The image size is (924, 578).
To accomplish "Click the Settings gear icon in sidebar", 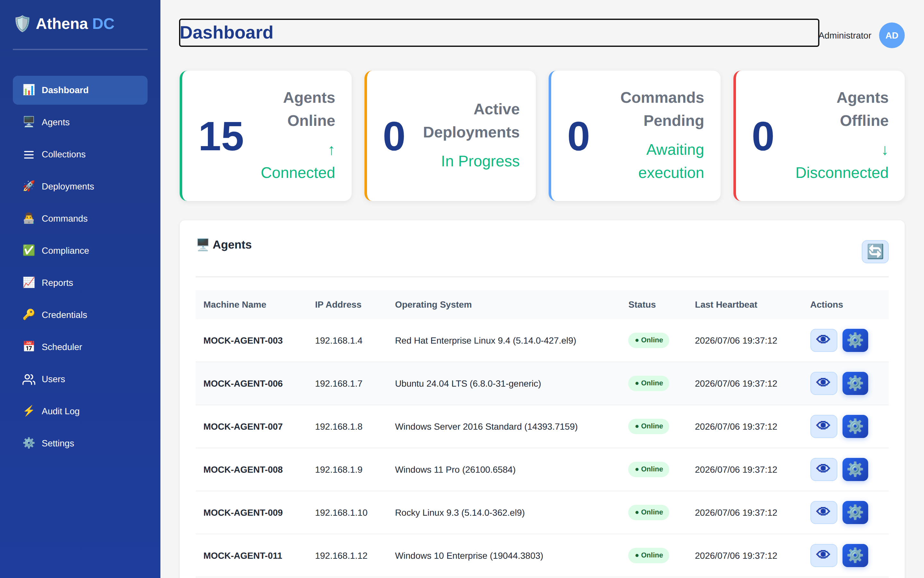I will (29, 443).
